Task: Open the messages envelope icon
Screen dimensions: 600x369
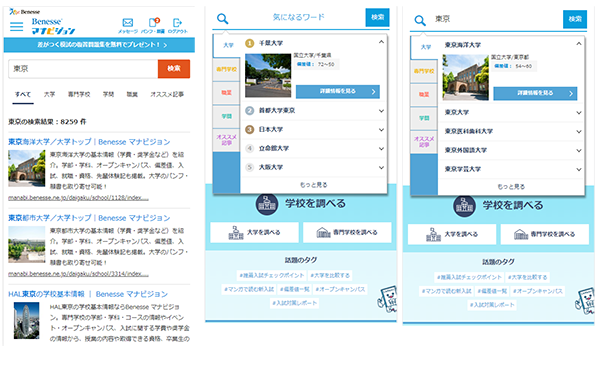Action: pos(128,23)
